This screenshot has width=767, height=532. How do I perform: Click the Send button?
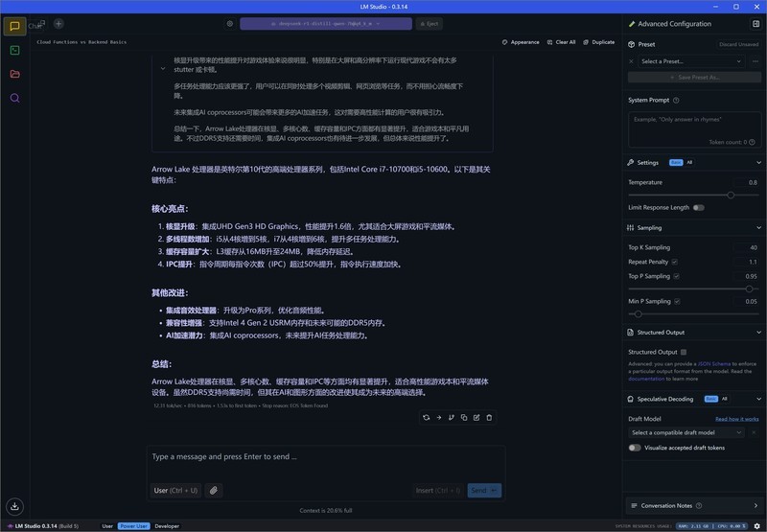(x=484, y=490)
